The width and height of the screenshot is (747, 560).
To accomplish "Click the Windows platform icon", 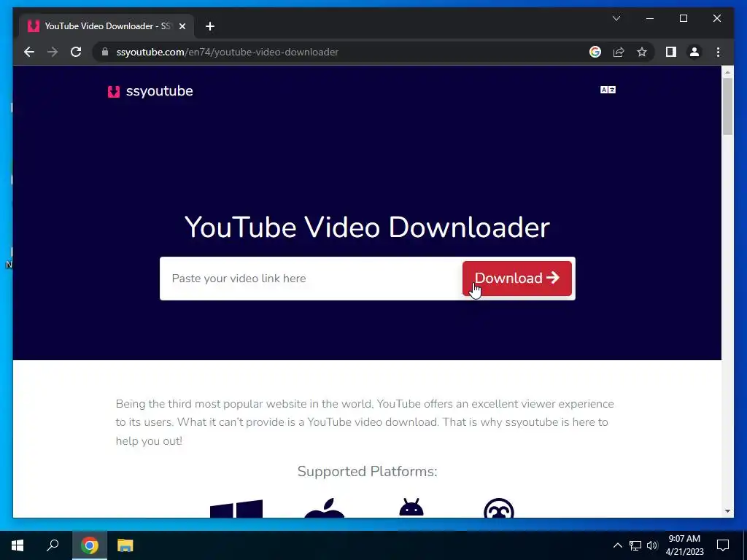I will click(x=236, y=508).
